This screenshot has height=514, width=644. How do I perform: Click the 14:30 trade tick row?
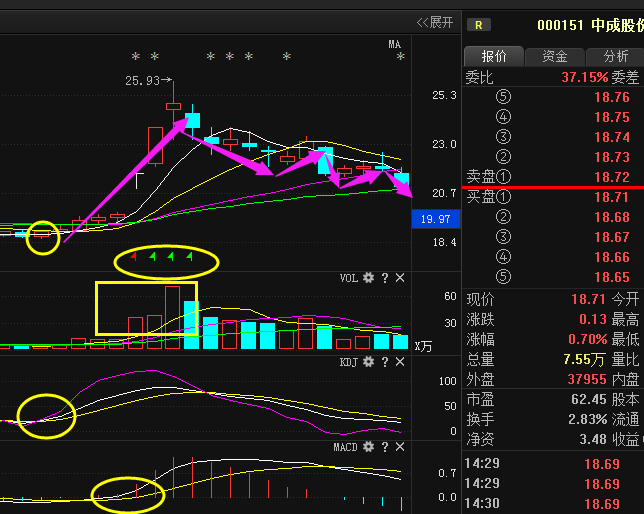[554, 503]
